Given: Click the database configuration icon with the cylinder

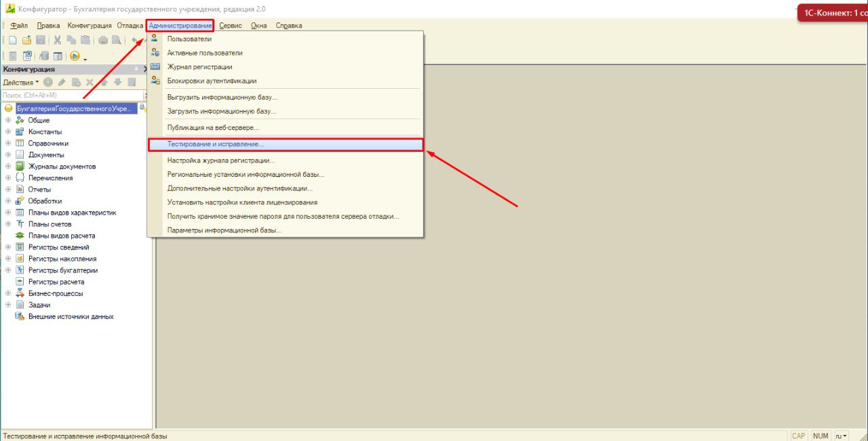Looking at the screenshot, I should point(44,56).
